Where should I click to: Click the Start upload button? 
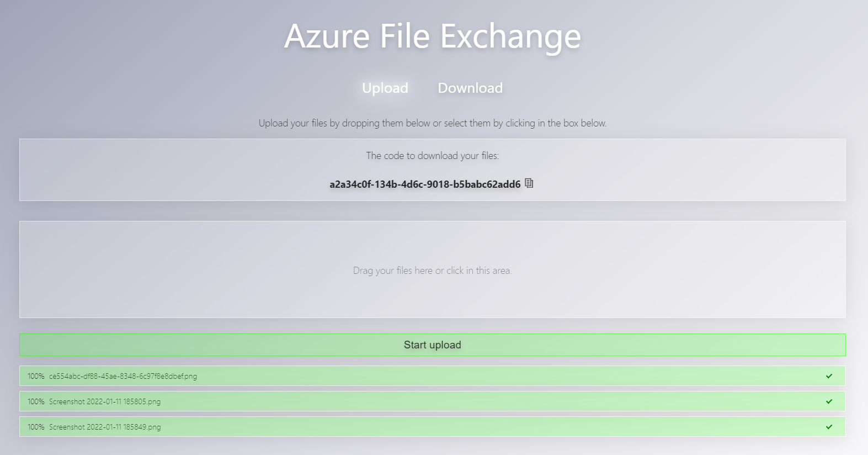click(433, 345)
